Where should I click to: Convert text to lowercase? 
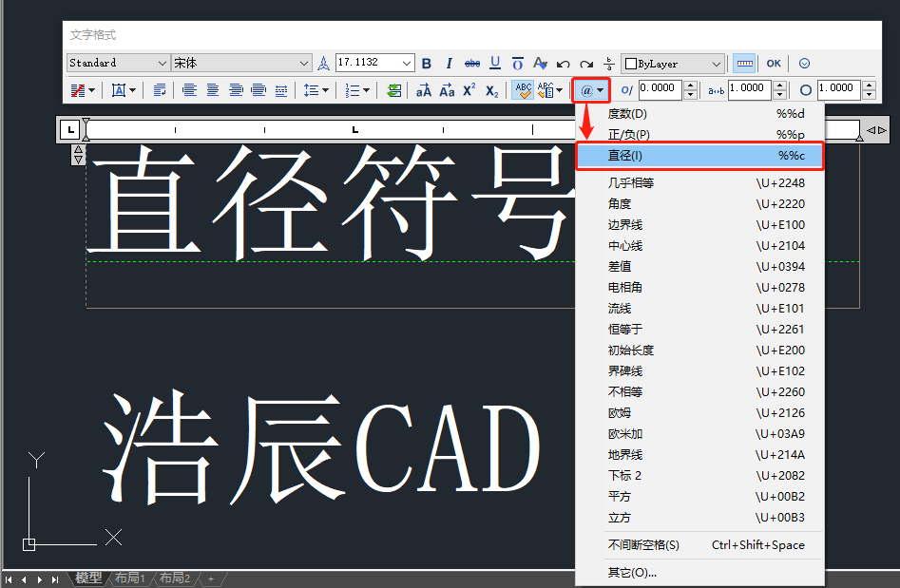point(447,90)
